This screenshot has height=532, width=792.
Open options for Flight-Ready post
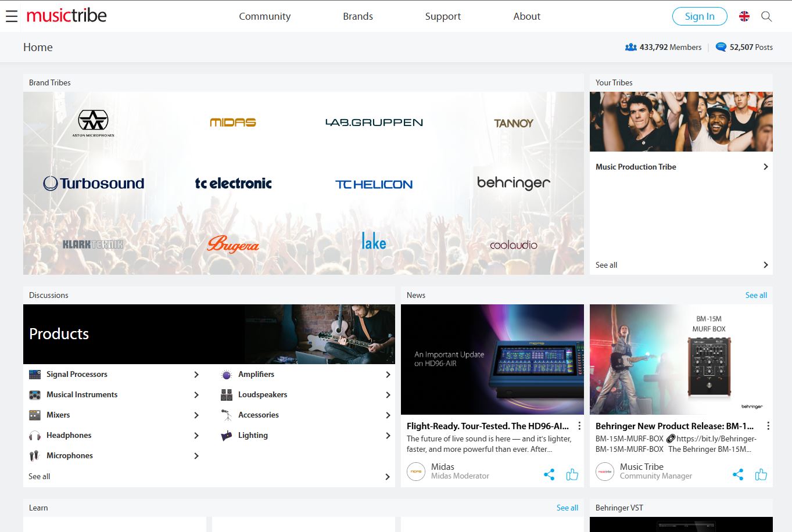[x=579, y=426]
